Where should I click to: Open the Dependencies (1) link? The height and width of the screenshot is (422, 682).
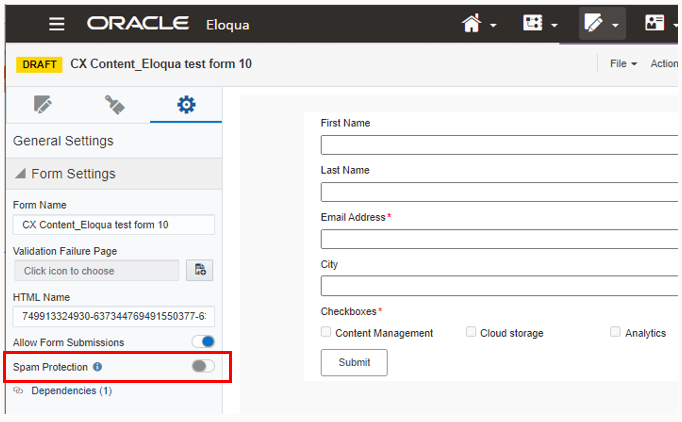point(71,391)
